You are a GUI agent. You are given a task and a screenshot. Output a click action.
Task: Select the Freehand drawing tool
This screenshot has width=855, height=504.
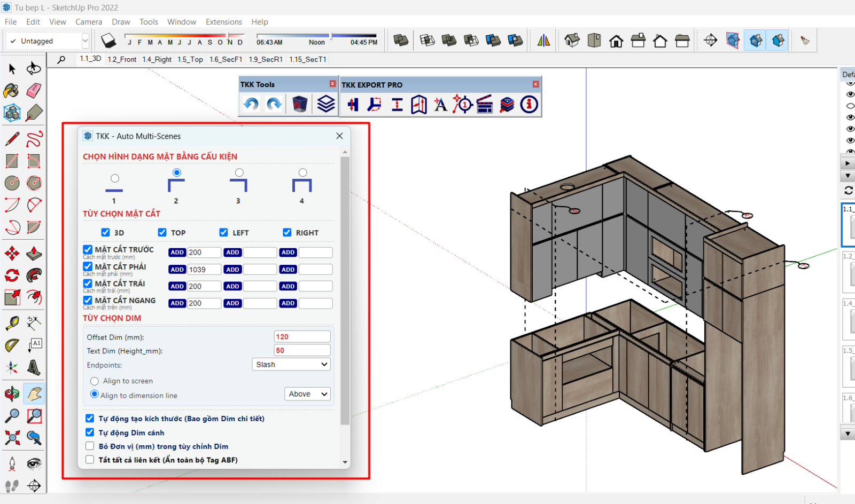(x=34, y=139)
